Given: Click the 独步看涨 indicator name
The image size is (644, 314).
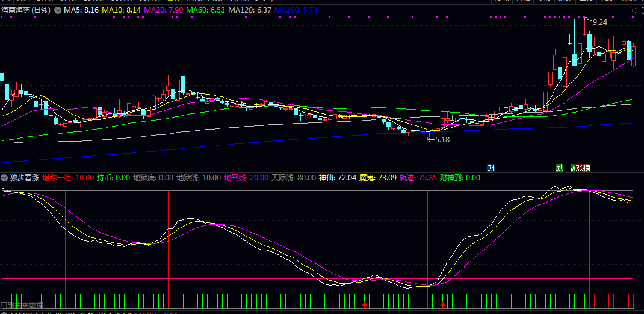Looking at the screenshot, I should point(24,178).
